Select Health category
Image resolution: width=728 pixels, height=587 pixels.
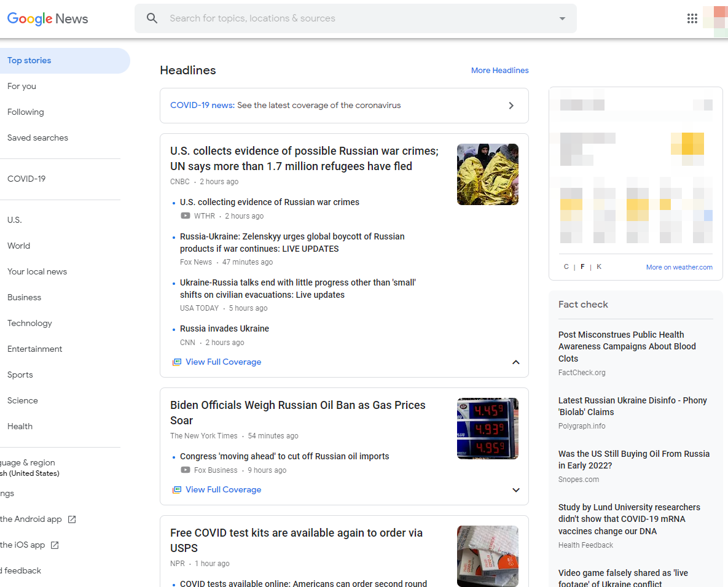pos(20,427)
